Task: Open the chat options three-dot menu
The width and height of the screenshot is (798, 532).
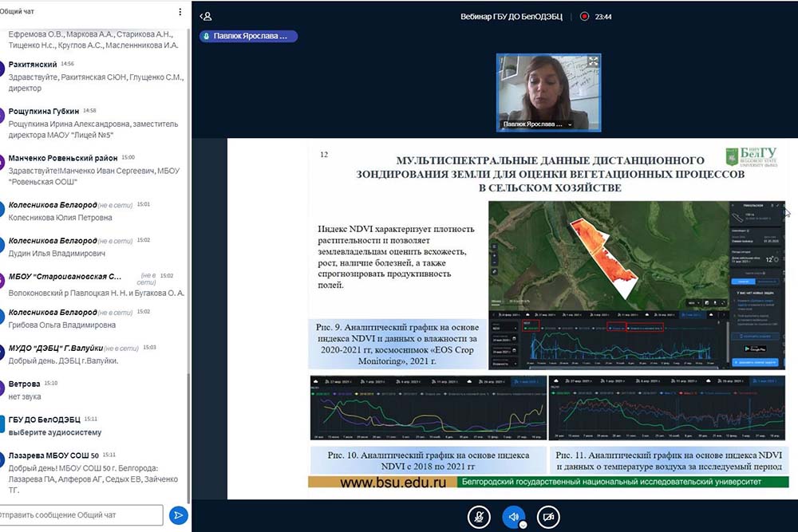Action: tap(180, 12)
